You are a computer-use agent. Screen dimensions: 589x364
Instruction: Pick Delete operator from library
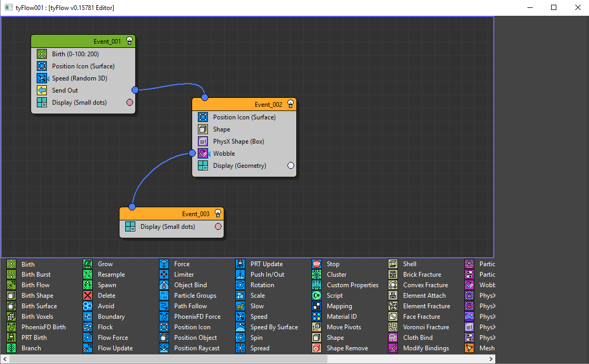coord(99,296)
